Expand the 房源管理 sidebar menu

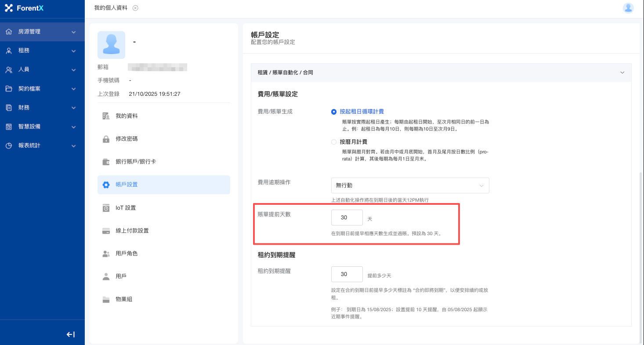[x=42, y=32]
